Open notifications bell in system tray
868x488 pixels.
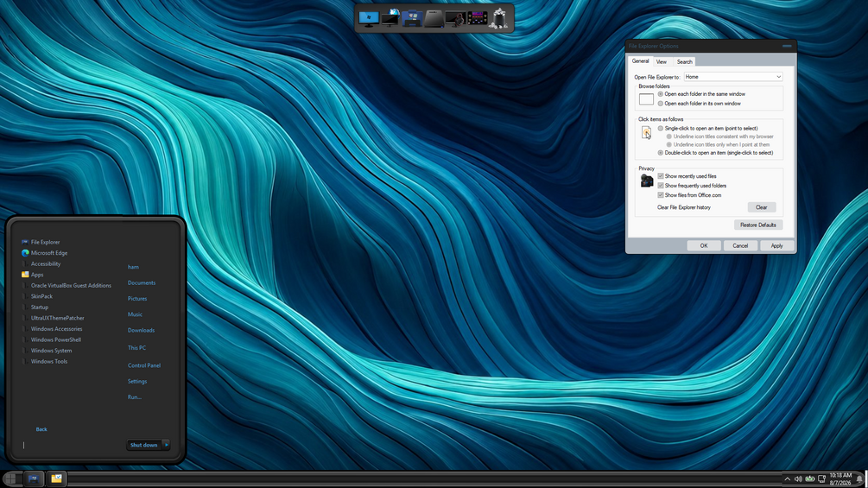coord(859,479)
